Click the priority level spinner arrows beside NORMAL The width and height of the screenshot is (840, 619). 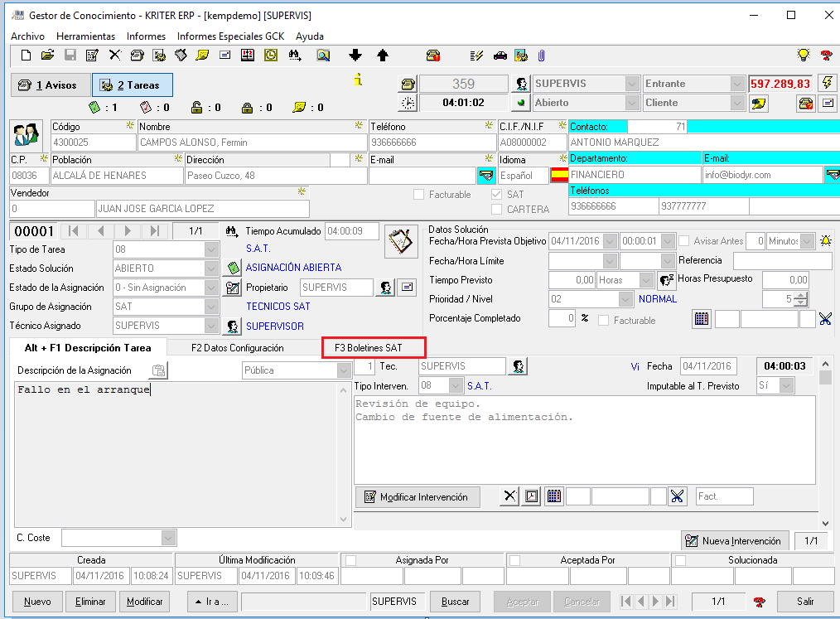tap(801, 299)
